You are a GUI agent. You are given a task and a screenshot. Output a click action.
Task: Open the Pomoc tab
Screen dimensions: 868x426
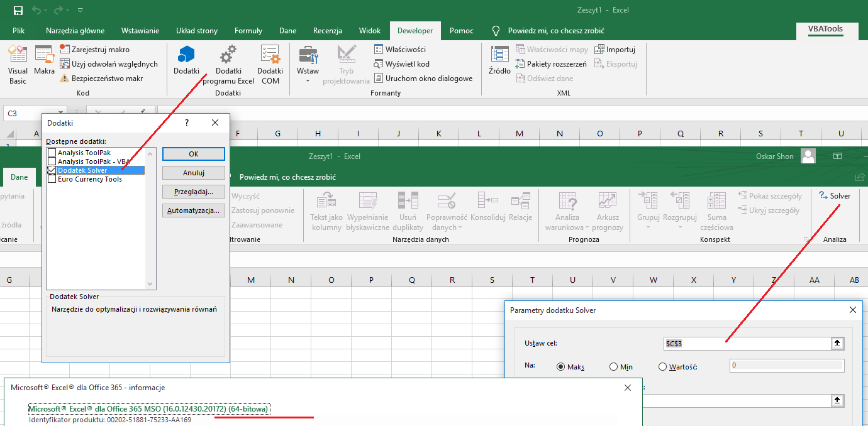tap(462, 31)
